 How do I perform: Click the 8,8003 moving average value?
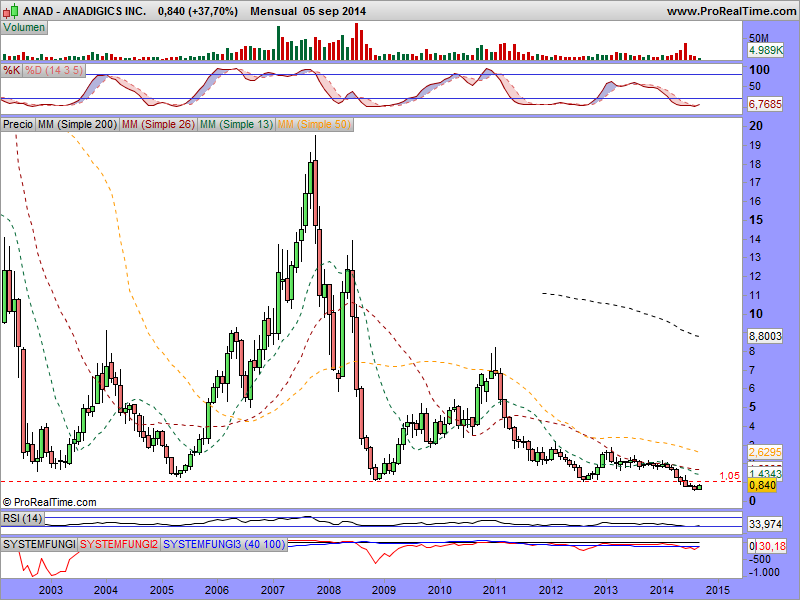[x=765, y=336]
